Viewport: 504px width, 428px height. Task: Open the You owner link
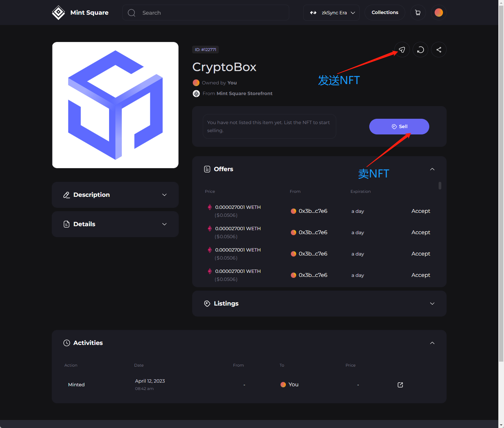(232, 83)
